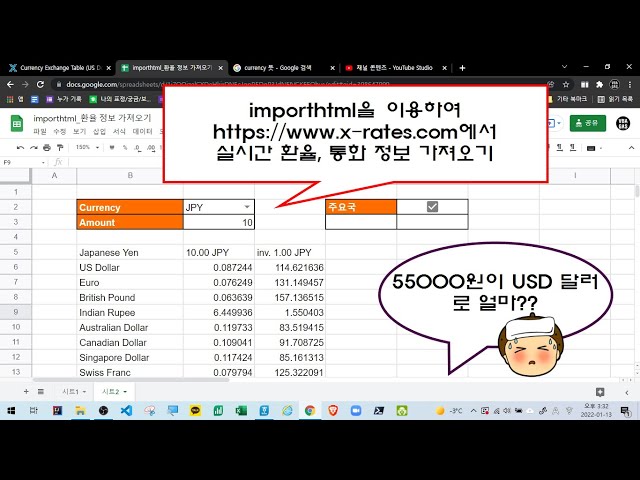
Task: Open Brave browser from taskbar
Action: point(333,410)
